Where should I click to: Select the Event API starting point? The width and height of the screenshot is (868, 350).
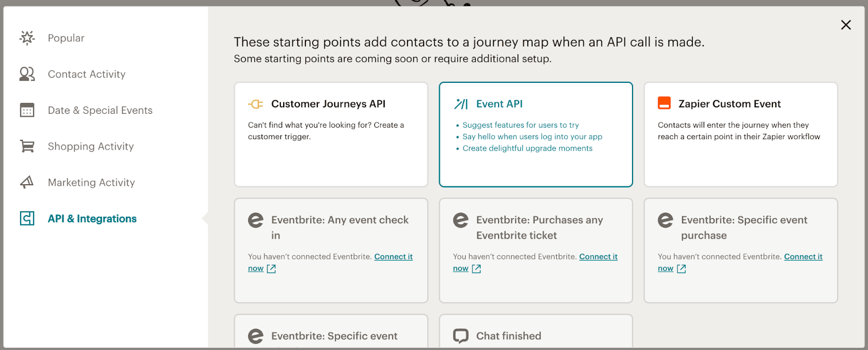coord(535,134)
